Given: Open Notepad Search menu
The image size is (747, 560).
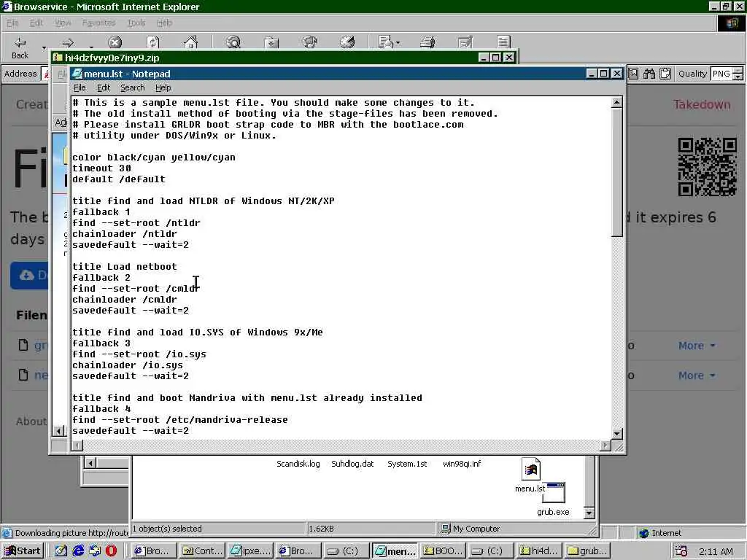Looking at the screenshot, I should click(x=133, y=87).
